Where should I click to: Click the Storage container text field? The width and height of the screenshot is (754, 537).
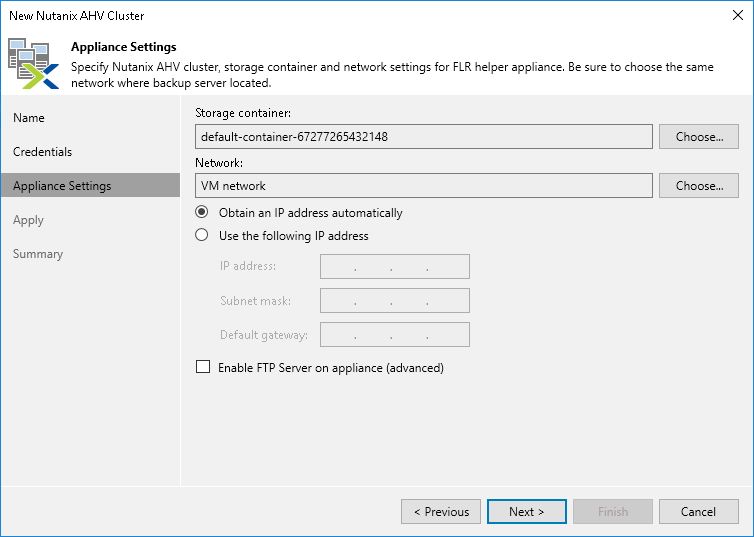pos(424,137)
